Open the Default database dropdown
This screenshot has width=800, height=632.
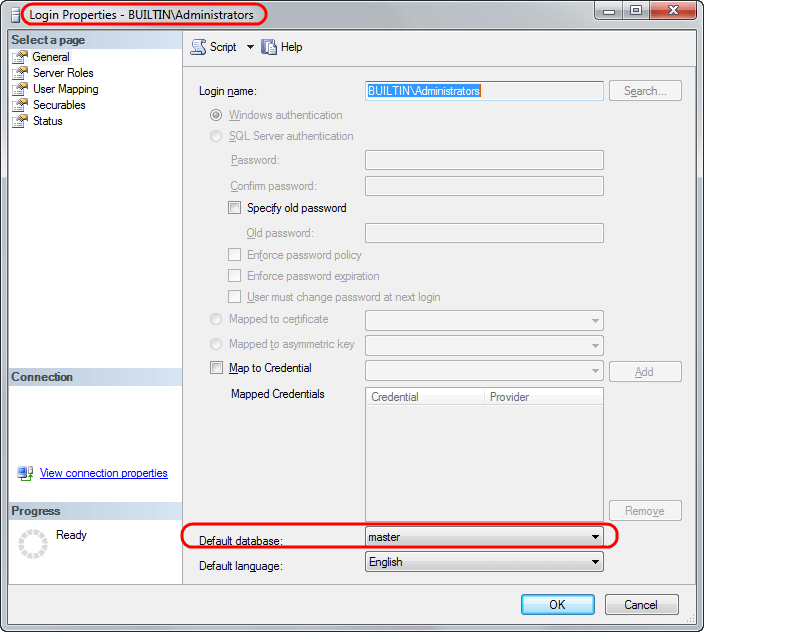coord(484,537)
